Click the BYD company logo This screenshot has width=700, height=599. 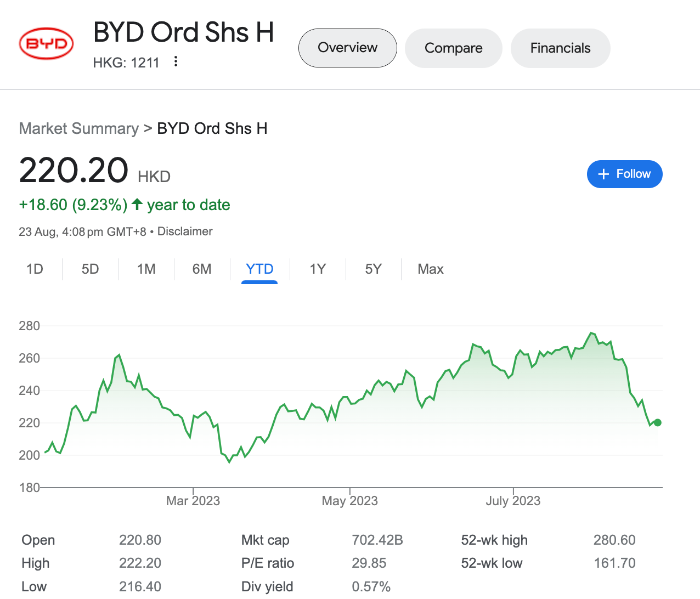47,44
